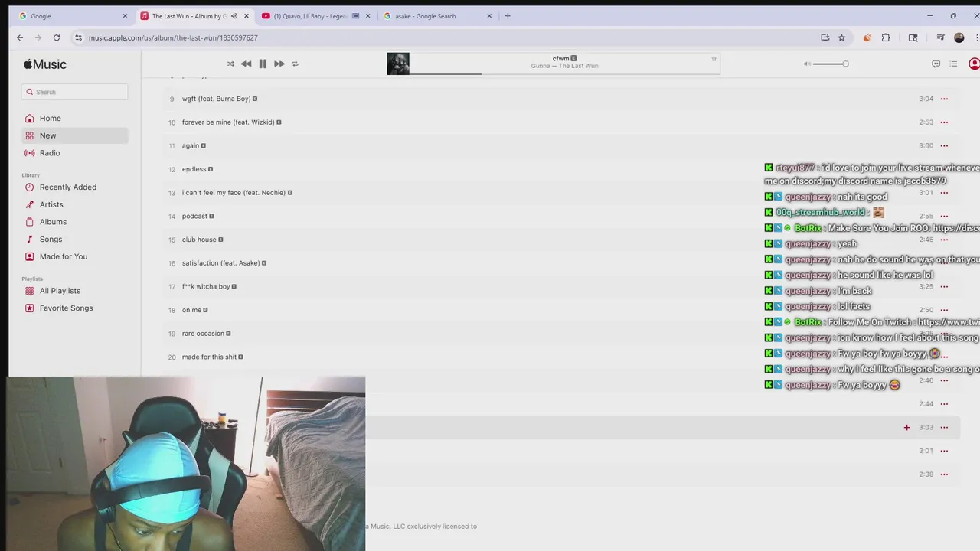Click the now-playing album artwork thumbnail
Viewport: 980px width, 551px height.
tap(398, 64)
